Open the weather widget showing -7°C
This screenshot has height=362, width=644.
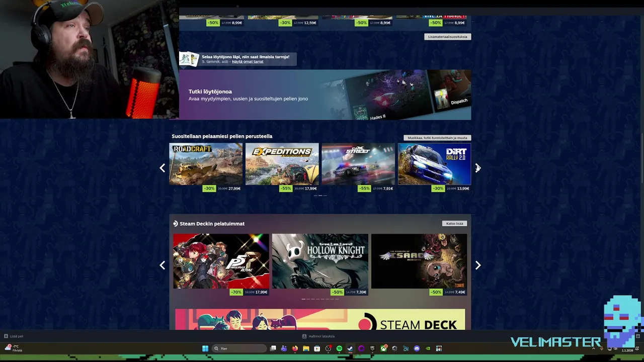[x=13, y=348]
